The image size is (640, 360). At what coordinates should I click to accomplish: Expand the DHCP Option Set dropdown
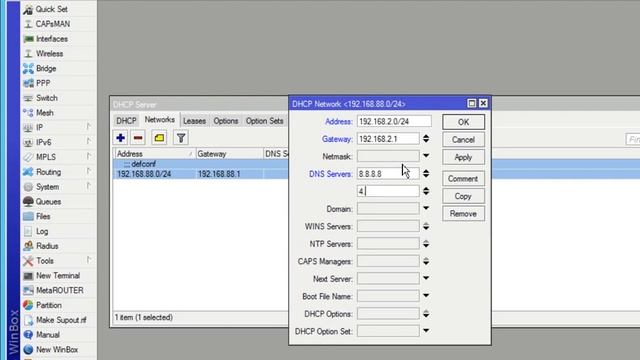coord(426,331)
